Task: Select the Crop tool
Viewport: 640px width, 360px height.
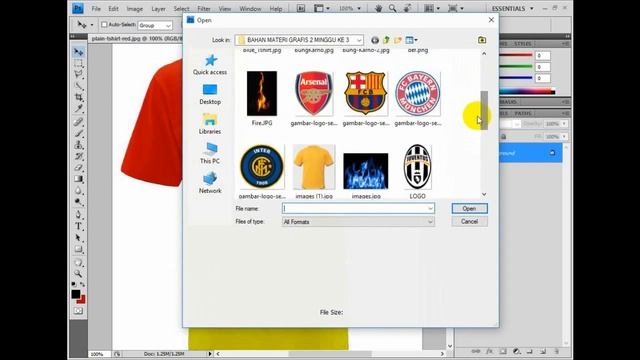Action: coord(78,97)
